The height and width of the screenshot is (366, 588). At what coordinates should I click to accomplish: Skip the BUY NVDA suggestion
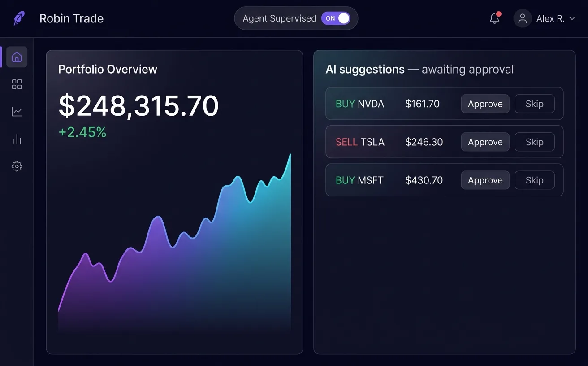click(x=535, y=104)
